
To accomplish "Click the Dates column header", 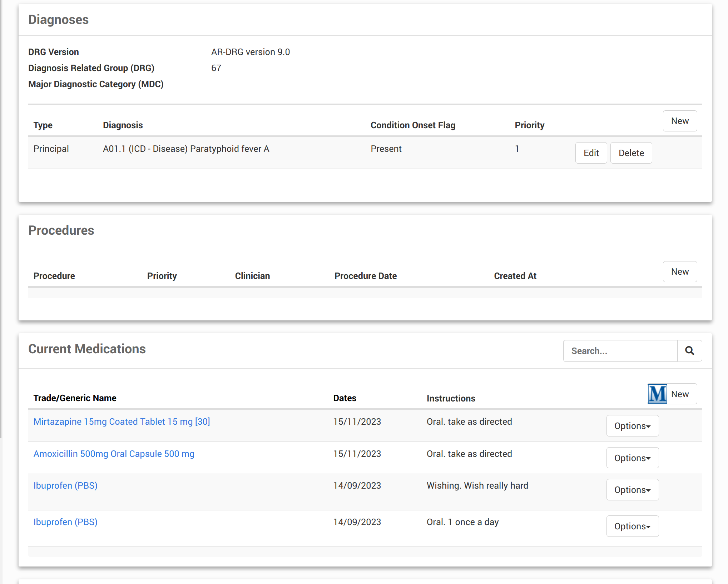I will coord(345,398).
